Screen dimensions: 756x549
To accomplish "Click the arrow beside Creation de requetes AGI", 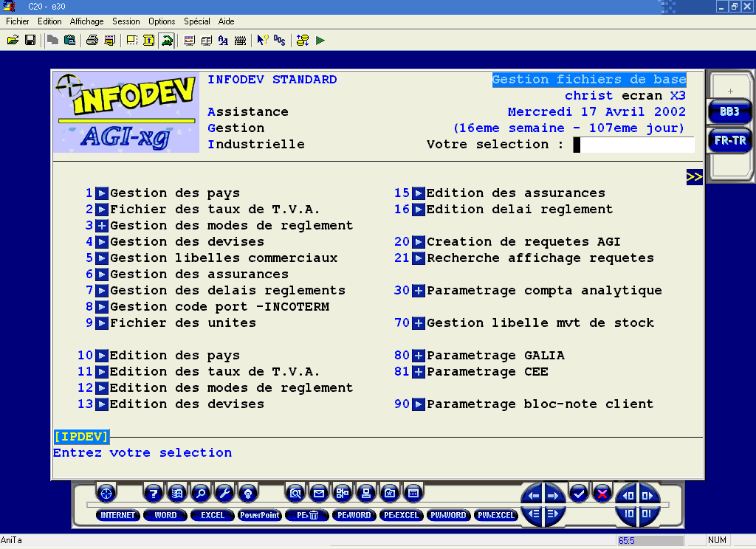I will [419, 242].
